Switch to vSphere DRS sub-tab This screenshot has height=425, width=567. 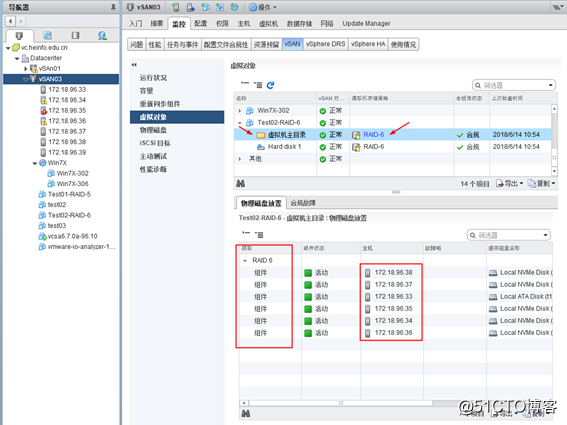(325, 44)
